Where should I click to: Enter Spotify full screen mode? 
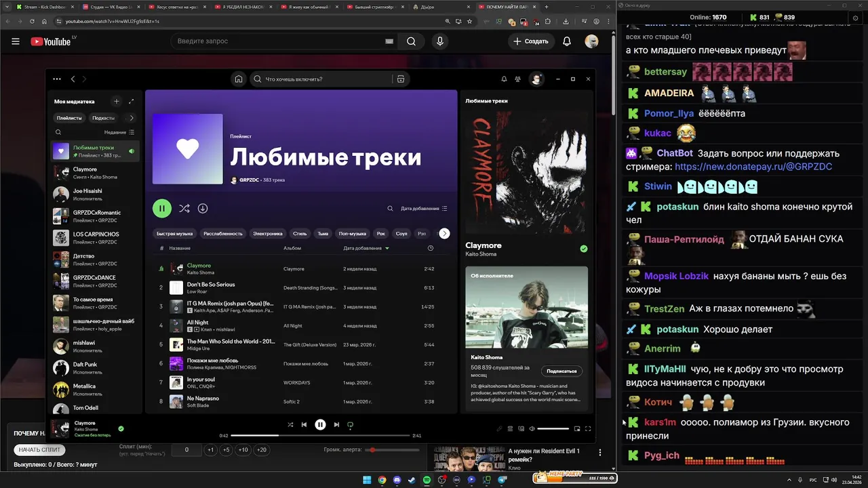tap(588, 428)
